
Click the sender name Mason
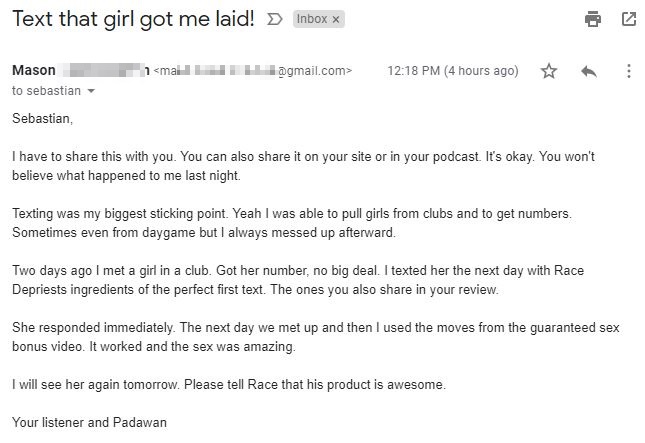click(34, 70)
